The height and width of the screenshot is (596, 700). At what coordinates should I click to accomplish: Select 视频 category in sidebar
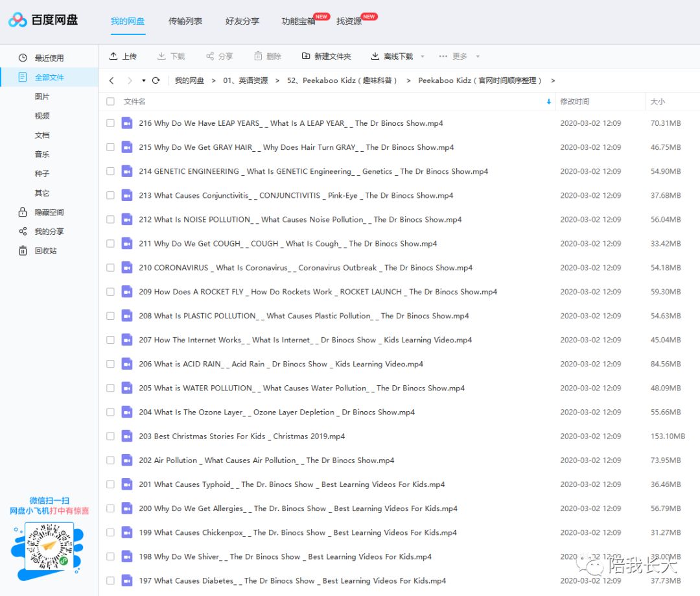42,115
